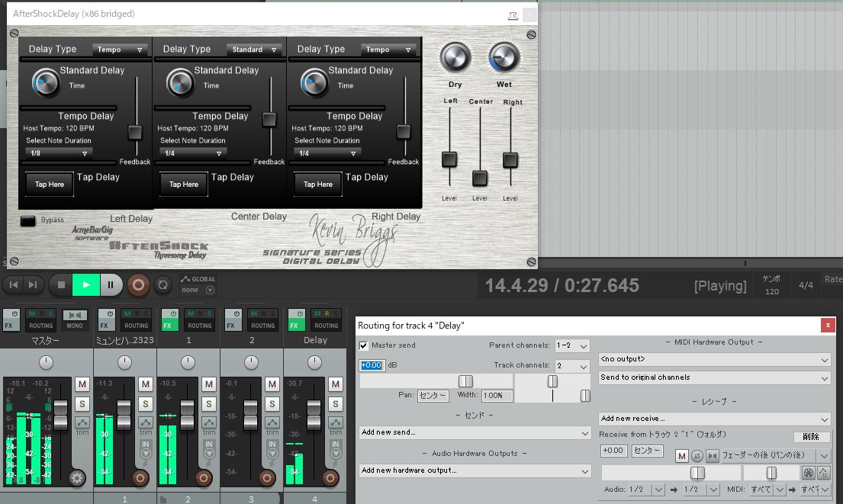The height and width of the screenshot is (504, 843).
Task: Mute the receive from track 2
Action: (682, 456)
